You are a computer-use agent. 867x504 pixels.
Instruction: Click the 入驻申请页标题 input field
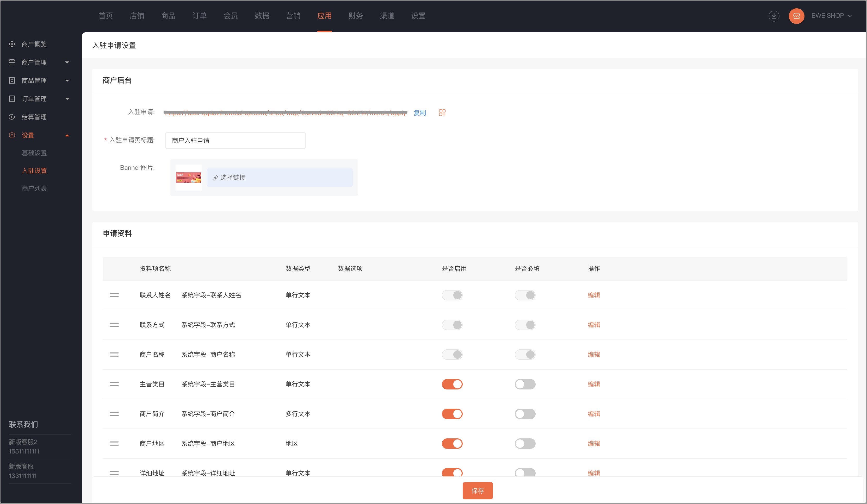[x=235, y=140]
